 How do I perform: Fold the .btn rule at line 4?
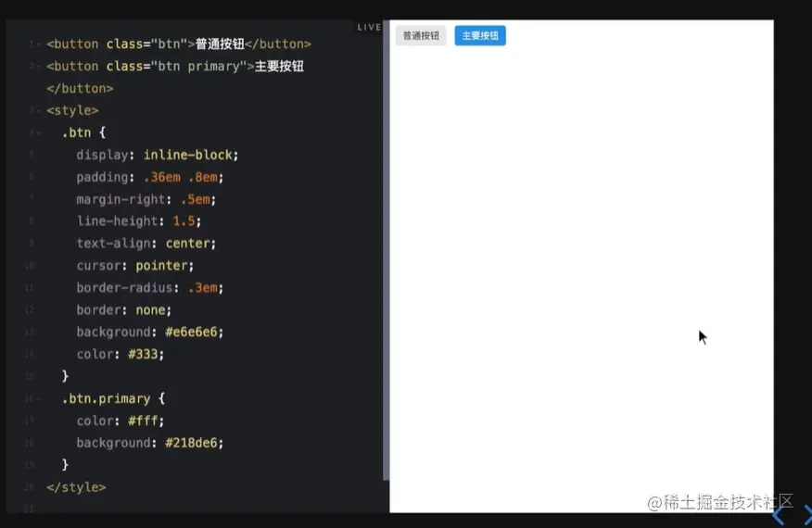39,133
